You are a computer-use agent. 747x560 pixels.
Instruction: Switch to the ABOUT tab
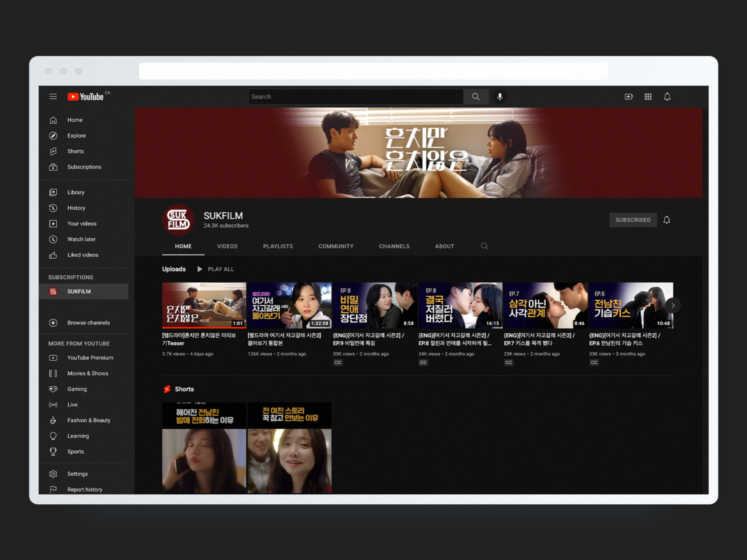point(445,246)
